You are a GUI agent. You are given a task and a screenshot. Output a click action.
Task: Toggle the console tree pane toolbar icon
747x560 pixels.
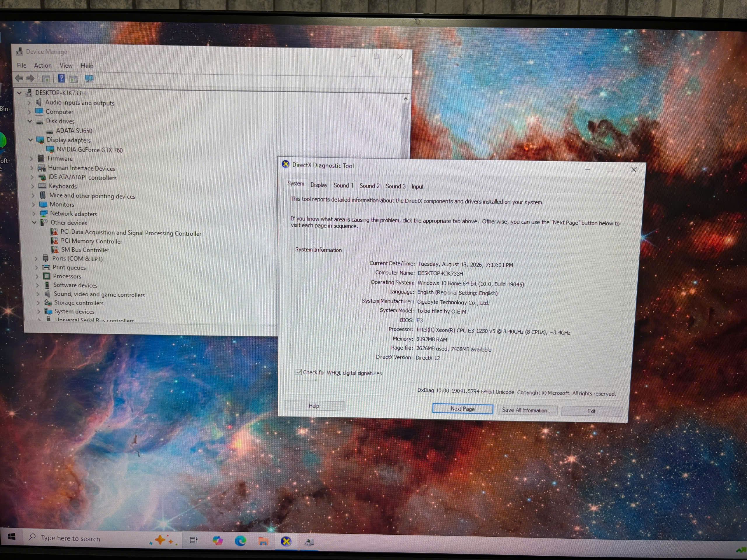[x=46, y=79]
